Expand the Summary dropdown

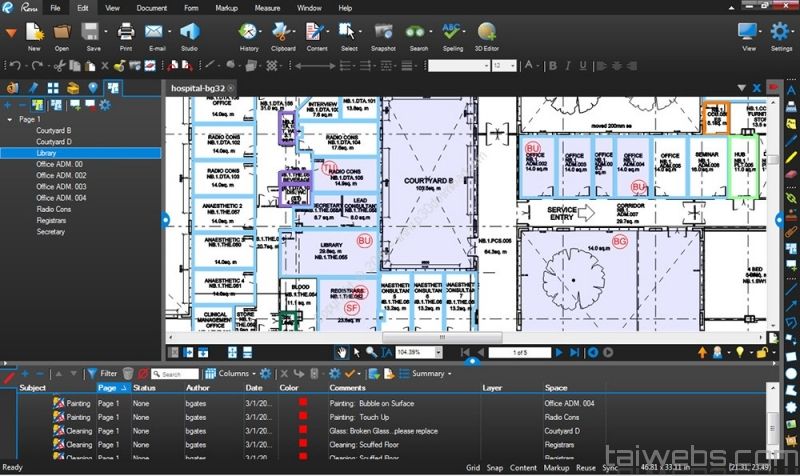point(431,374)
